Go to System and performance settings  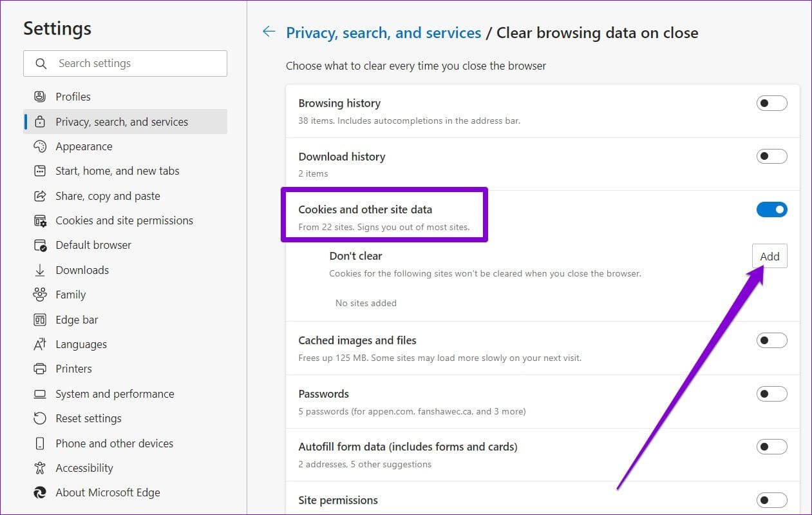(115, 394)
